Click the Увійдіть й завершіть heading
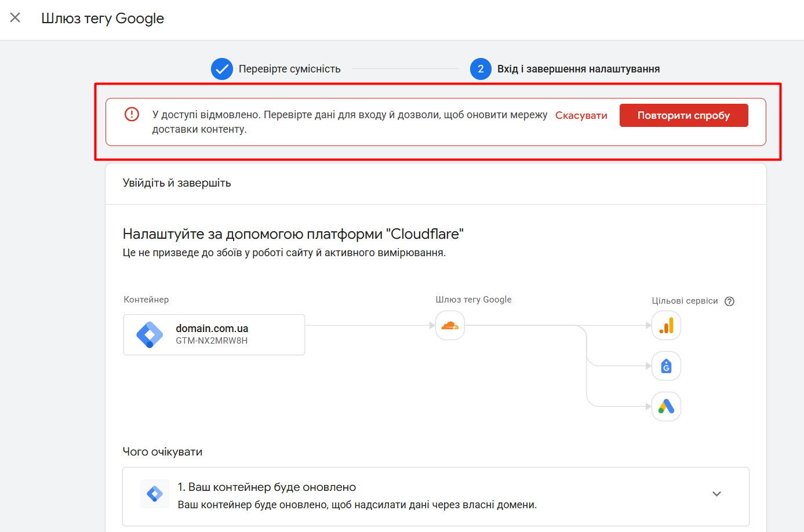Screen dimensions: 804x532 click(x=177, y=183)
